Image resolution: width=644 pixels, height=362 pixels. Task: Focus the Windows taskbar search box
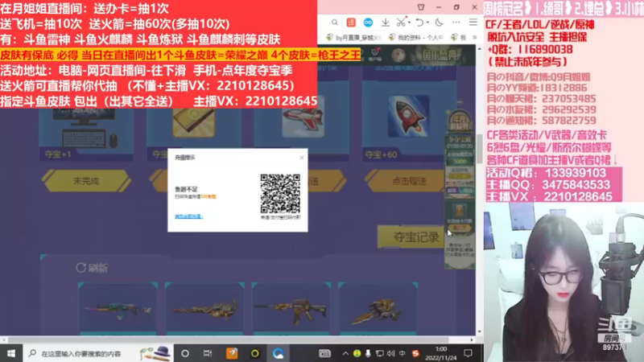click(x=97, y=353)
